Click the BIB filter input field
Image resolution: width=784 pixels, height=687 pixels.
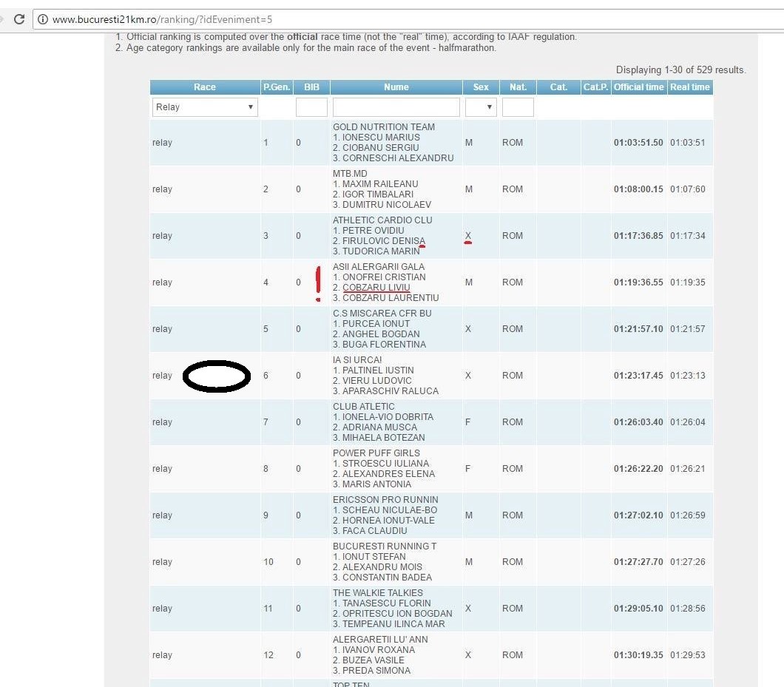tap(311, 107)
